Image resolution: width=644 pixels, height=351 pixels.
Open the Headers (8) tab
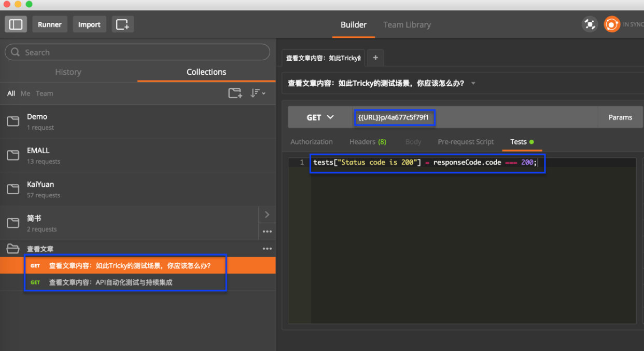[x=368, y=142]
